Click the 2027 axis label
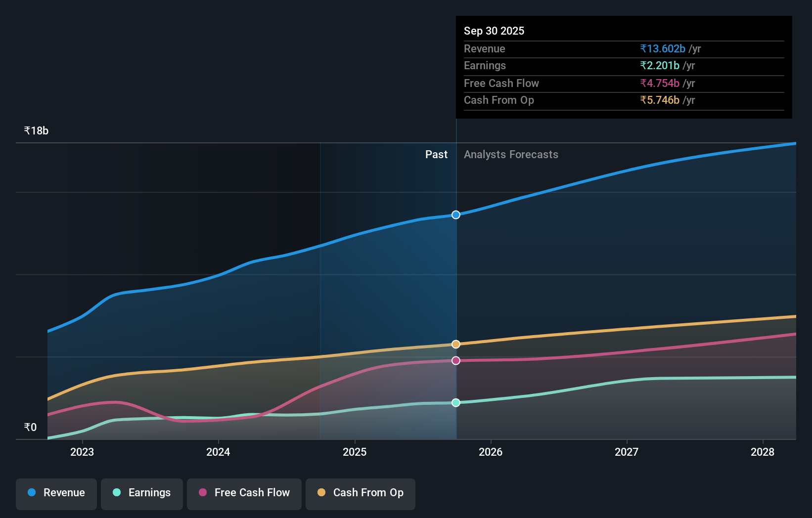812x518 pixels. point(627,451)
